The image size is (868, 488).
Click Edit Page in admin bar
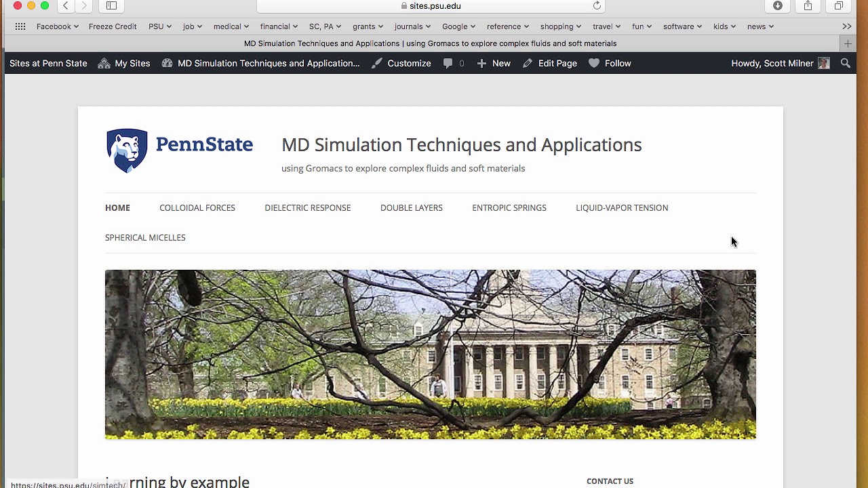550,63
